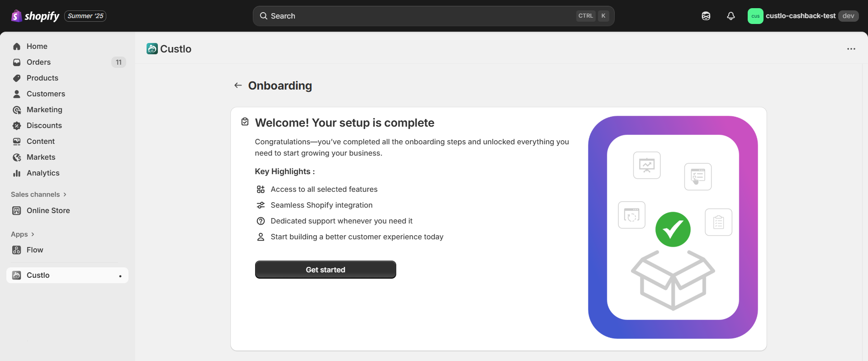Open the Flow app
Image resolution: width=868 pixels, height=361 pixels.
pyautogui.click(x=67, y=250)
